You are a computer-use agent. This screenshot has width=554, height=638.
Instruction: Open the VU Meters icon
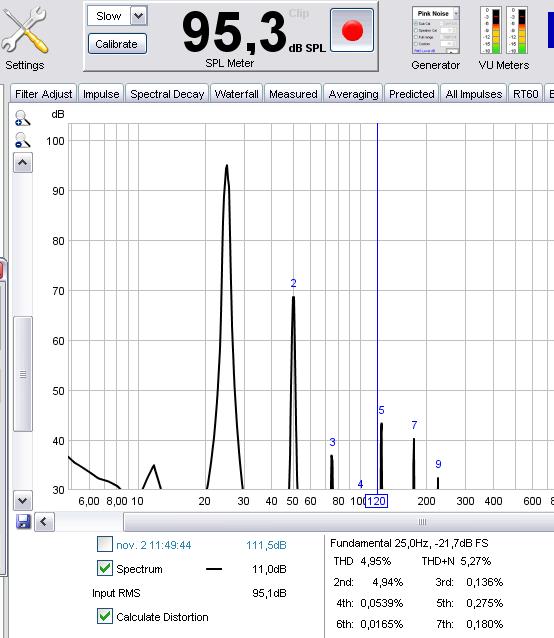504,31
